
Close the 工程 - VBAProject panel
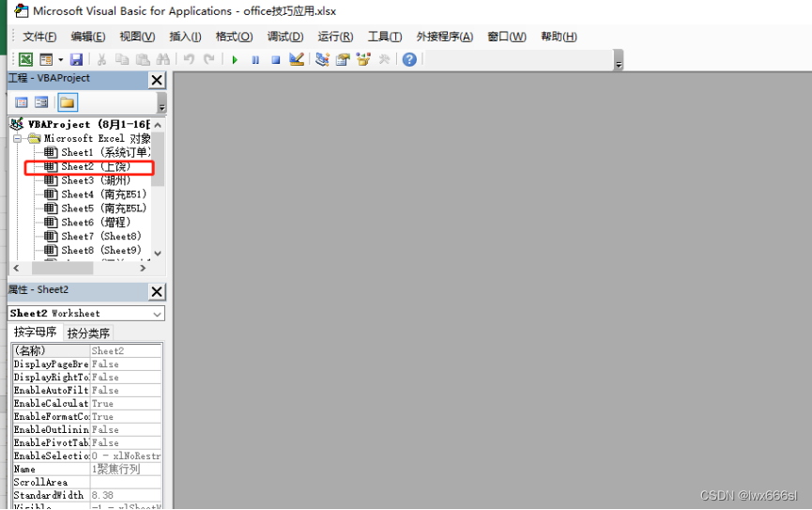click(157, 80)
